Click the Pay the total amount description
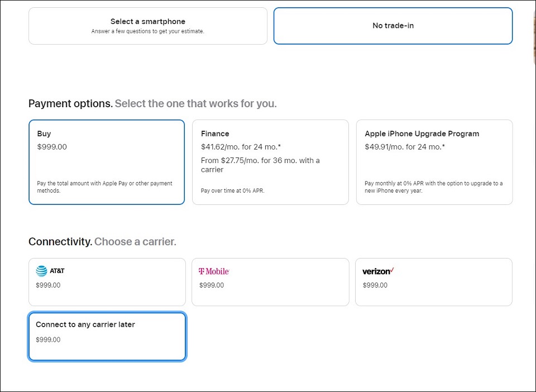Image resolution: width=536 pixels, height=392 pixels. 104,187
